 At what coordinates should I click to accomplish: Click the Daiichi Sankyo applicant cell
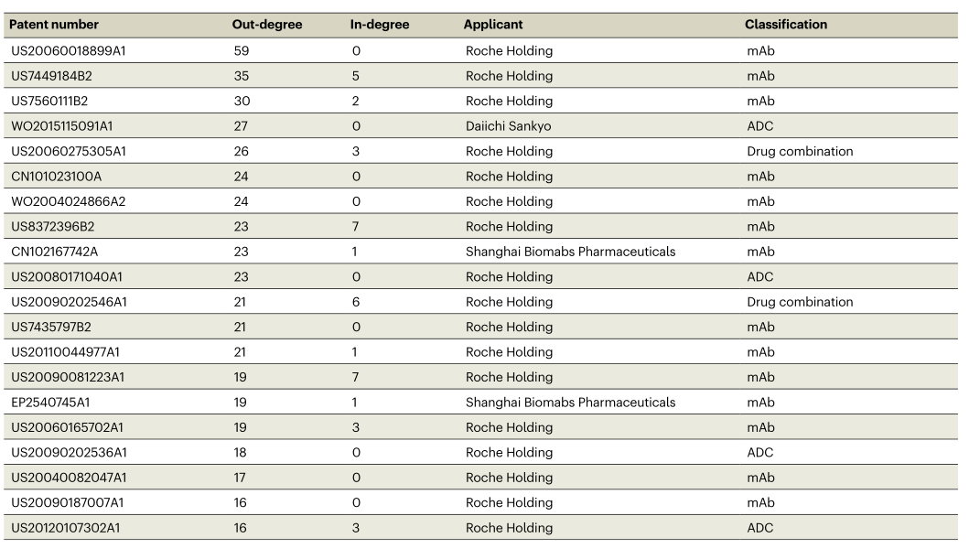(508, 126)
